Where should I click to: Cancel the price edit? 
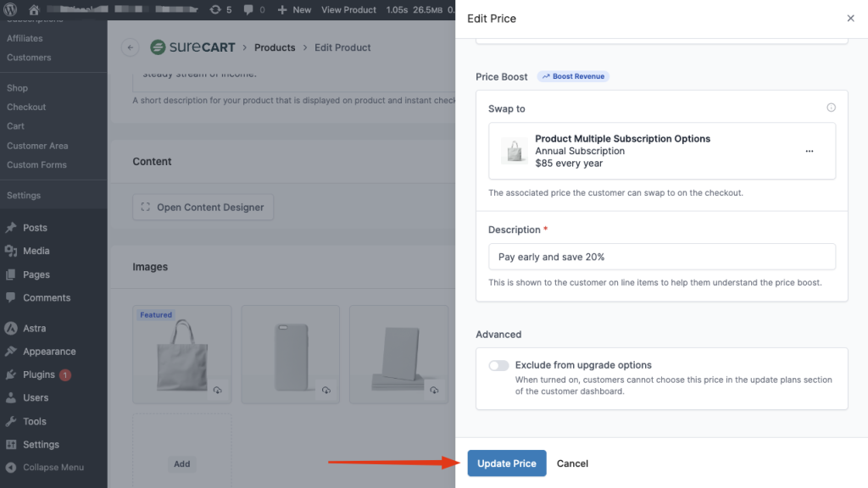coord(572,463)
